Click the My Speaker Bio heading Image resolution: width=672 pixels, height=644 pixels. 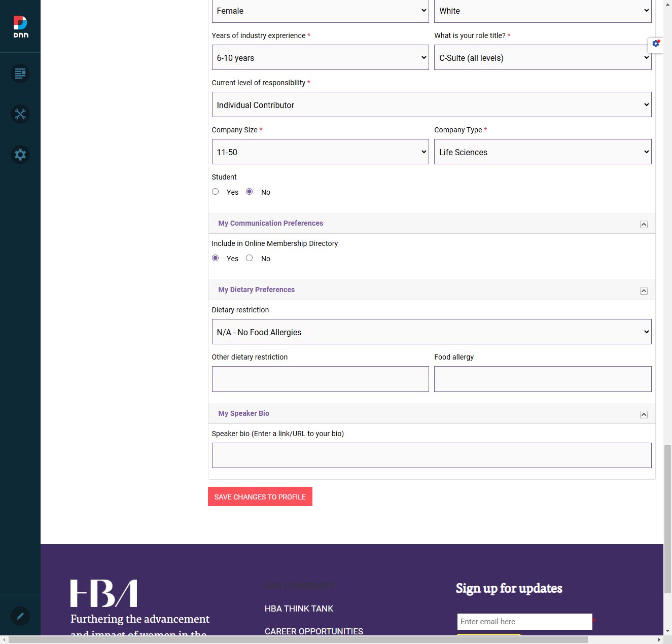pyautogui.click(x=243, y=413)
